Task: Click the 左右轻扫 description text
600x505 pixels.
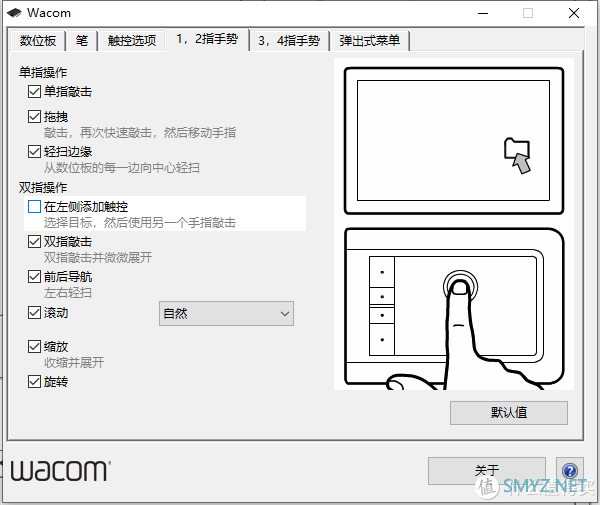Action: (x=68, y=293)
